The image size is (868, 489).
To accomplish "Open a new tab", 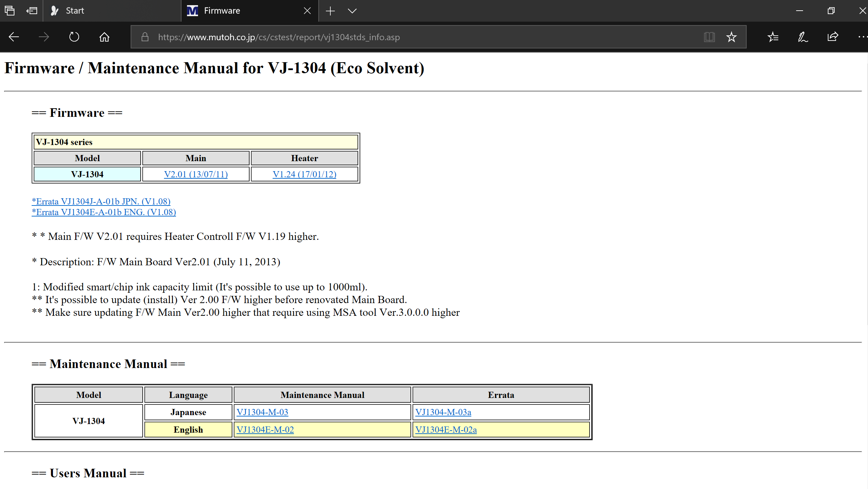I will coord(330,11).
